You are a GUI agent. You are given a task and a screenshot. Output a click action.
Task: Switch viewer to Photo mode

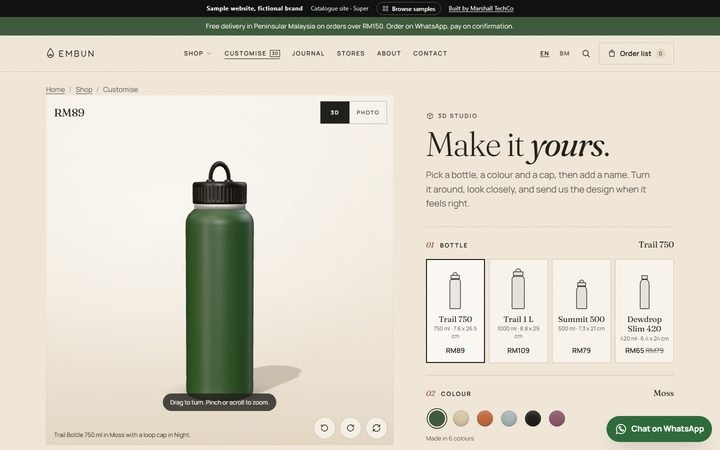[368, 112]
